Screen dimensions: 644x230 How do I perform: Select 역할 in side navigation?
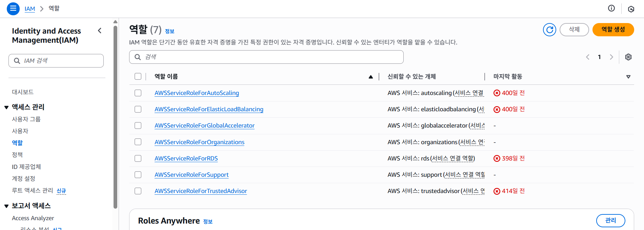17,143
